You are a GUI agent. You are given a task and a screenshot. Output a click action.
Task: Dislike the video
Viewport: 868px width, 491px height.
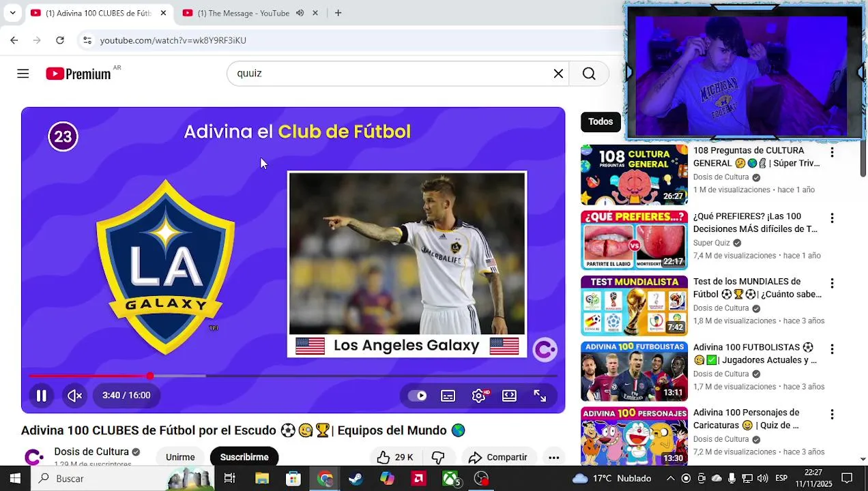[x=438, y=458]
